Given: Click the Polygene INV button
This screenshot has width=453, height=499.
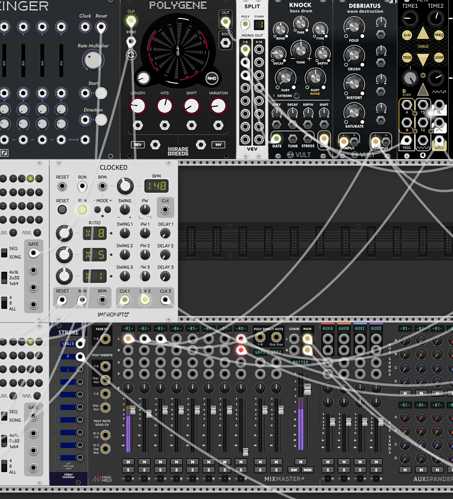Looking at the screenshot, I should 218,145.
